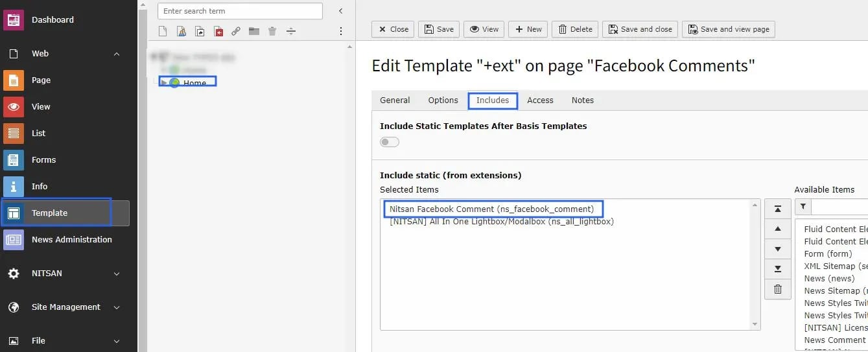Collapse the page tree panel with chevron
868x352 pixels.
[341, 11]
